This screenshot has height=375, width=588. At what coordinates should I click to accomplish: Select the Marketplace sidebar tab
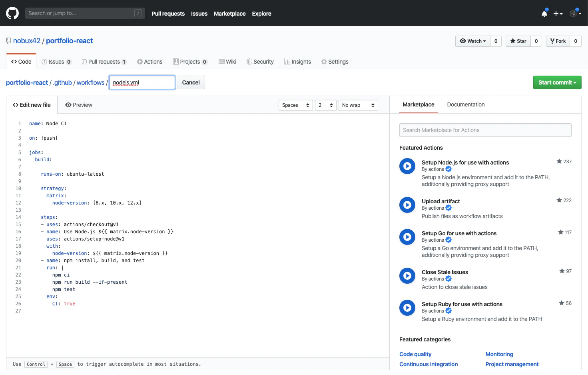[418, 104]
